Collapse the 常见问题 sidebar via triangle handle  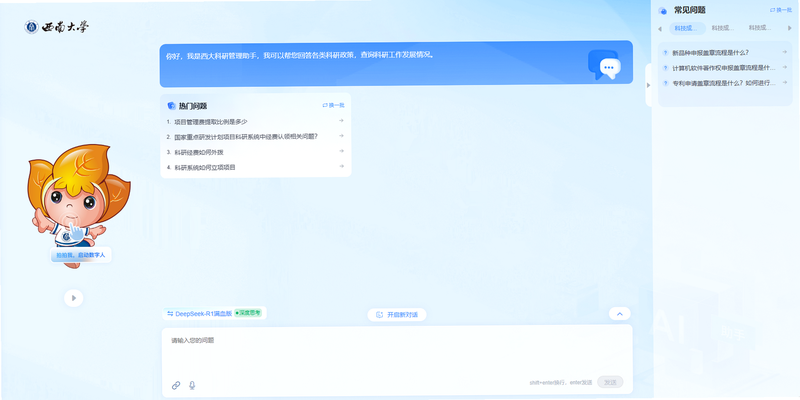[x=648, y=85]
